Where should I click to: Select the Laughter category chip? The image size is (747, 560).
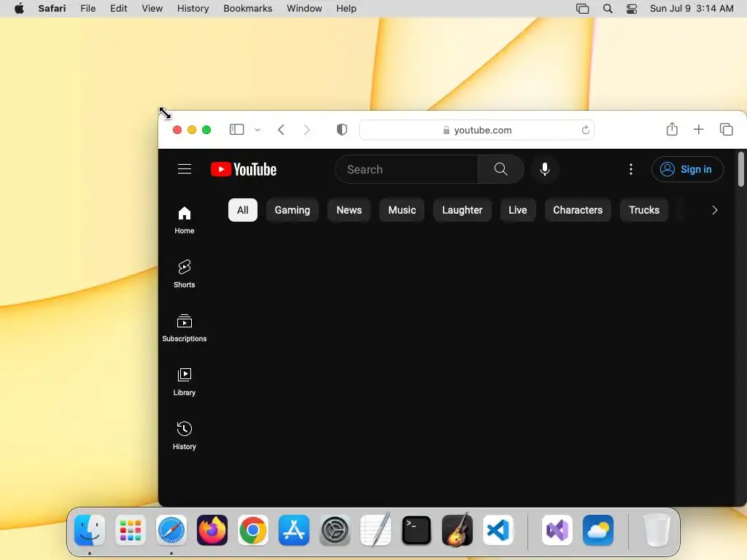tap(462, 210)
